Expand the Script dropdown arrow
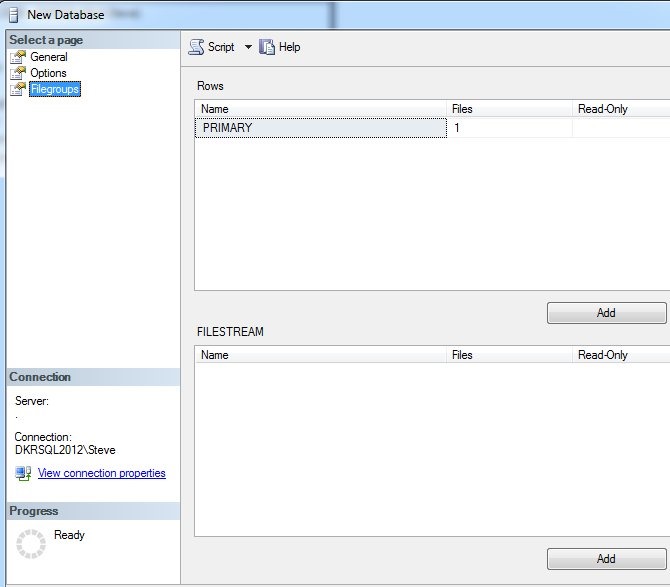This screenshot has width=670, height=587. click(248, 47)
